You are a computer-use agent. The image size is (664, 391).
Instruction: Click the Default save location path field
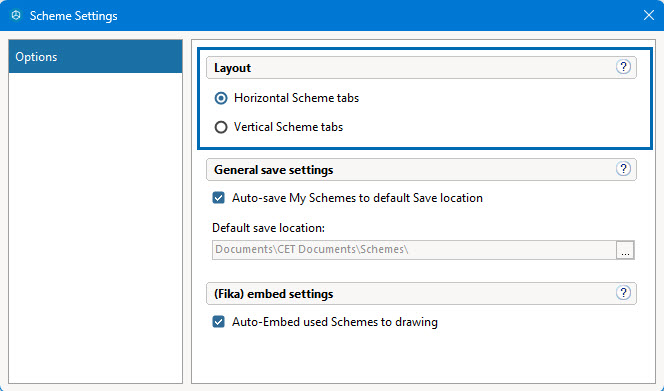coord(414,250)
